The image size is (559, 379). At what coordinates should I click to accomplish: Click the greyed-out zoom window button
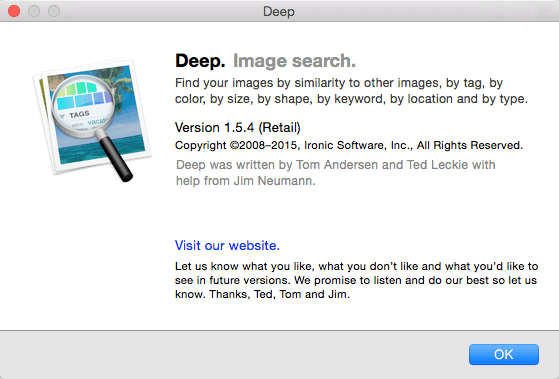click(54, 11)
